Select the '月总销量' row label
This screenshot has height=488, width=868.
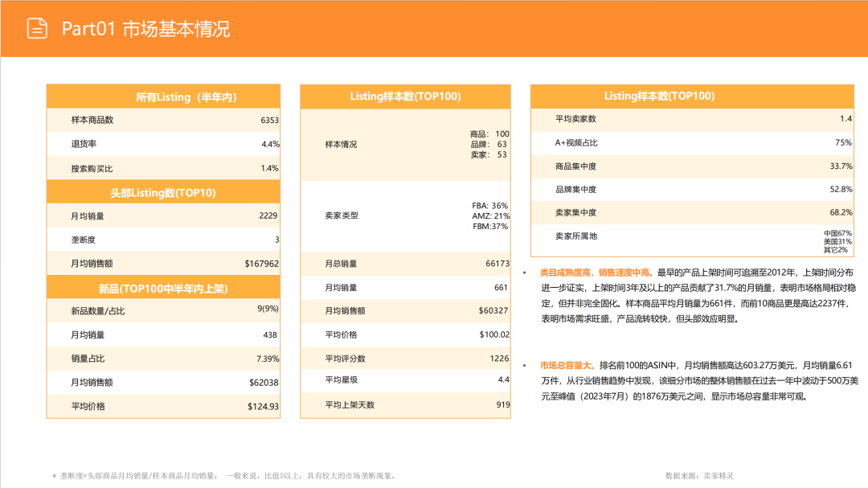pyautogui.click(x=341, y=264)
